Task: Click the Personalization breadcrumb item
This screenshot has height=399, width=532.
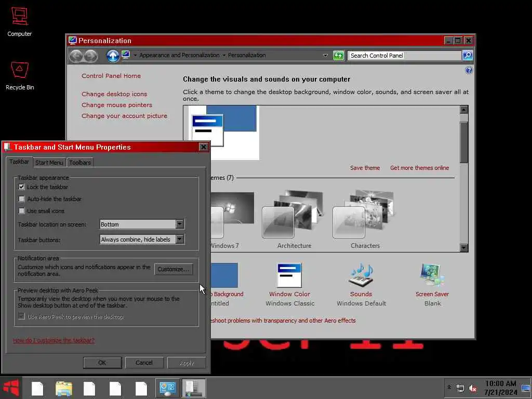Action: [247, 55]
